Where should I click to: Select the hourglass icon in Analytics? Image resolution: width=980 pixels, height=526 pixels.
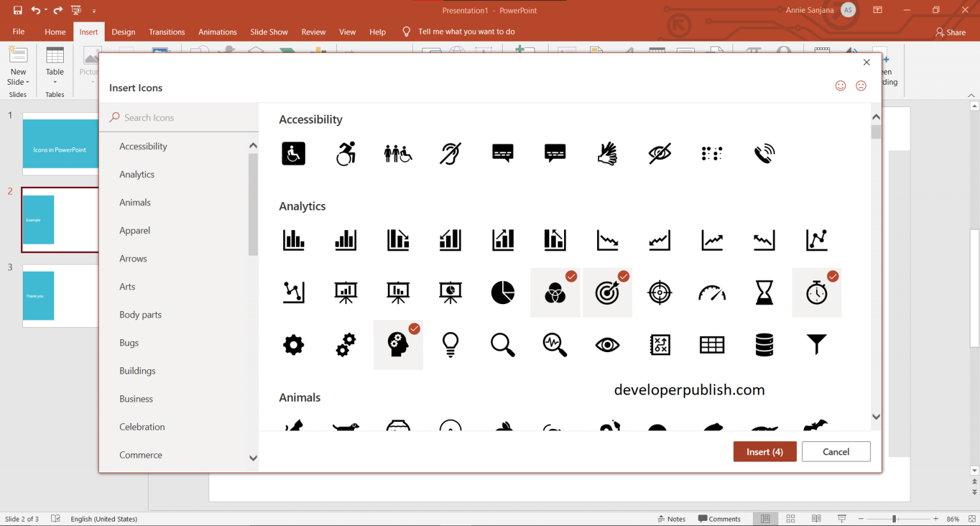click(x=764, y=292)
